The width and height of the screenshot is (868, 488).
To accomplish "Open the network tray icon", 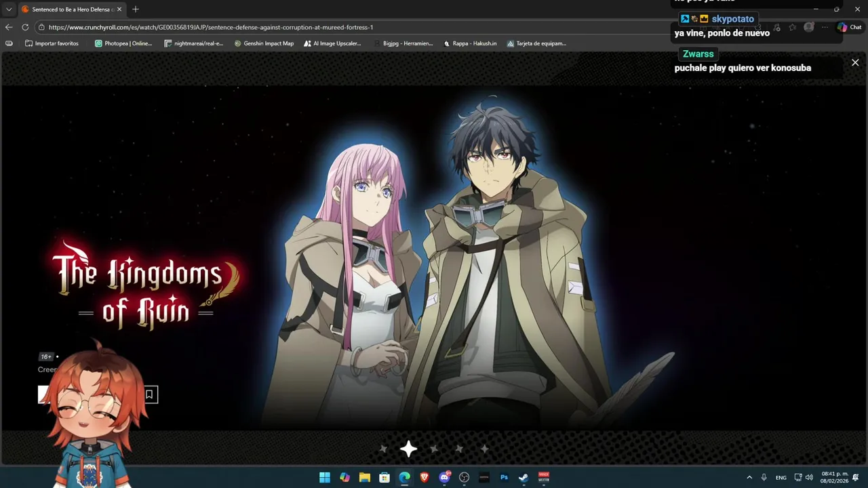I will pyautogui.click(x=798, y=477).
